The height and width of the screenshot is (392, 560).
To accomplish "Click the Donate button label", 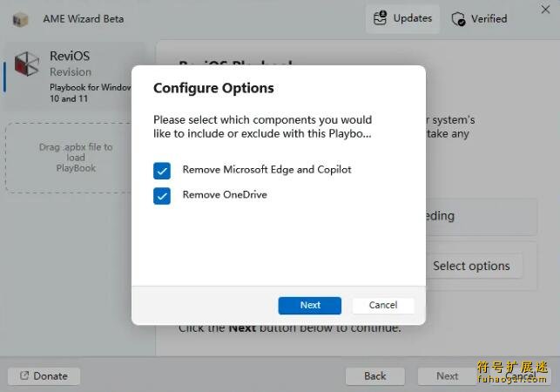I will coord(51,376).
